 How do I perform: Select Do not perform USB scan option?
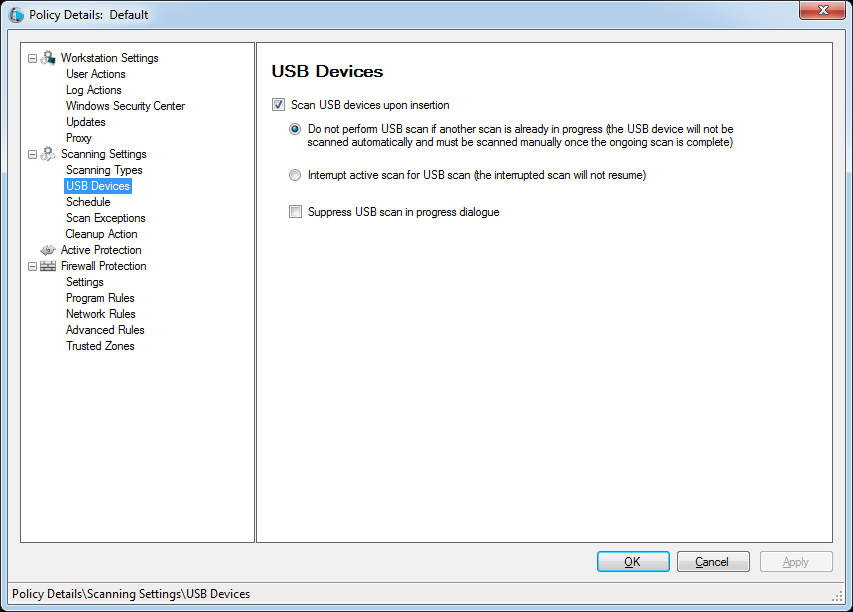pos(295,129)
